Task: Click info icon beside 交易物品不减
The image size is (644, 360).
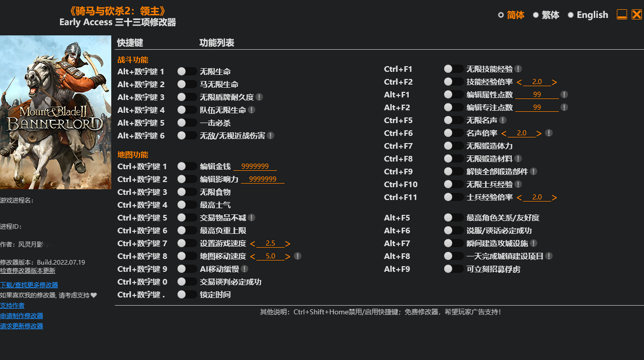Action: tap(252, 217)
